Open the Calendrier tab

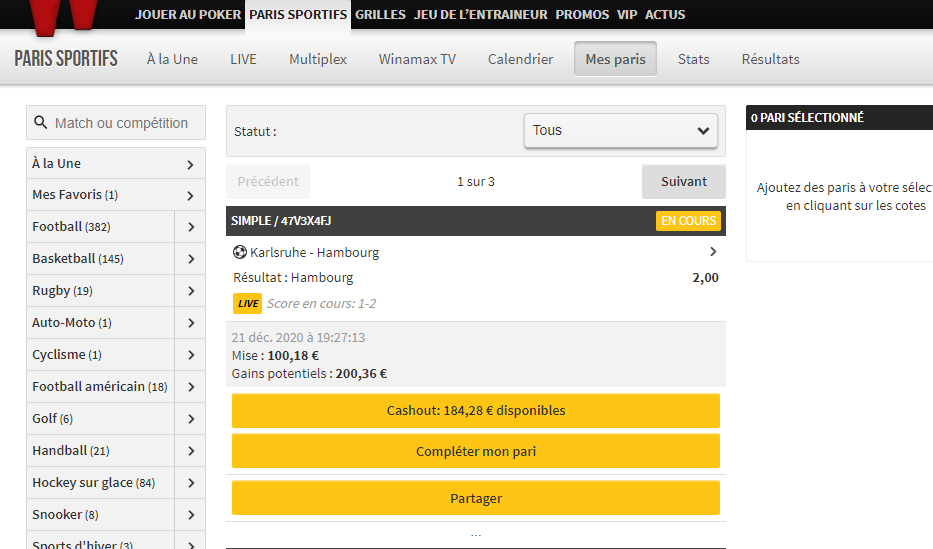pos(520,59)
